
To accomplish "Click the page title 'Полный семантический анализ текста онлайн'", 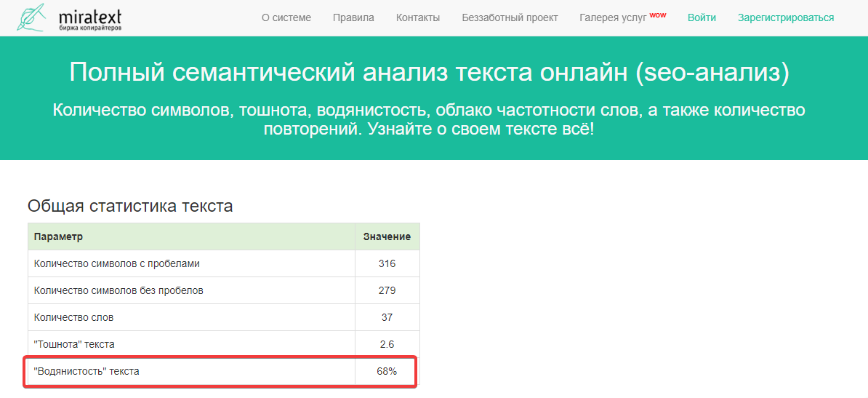I will pyautogui.click(x=429, y=72).
